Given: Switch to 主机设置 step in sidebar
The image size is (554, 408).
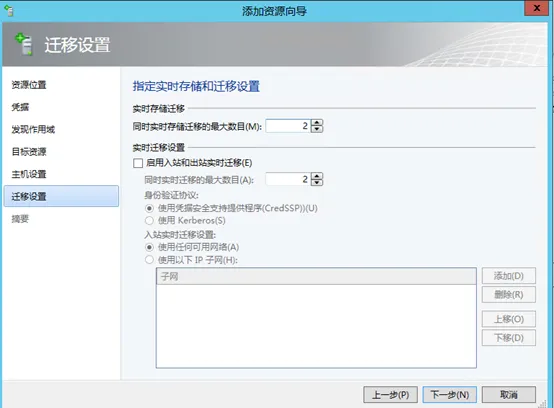Looking at the screenshot, I should point(29,174).
